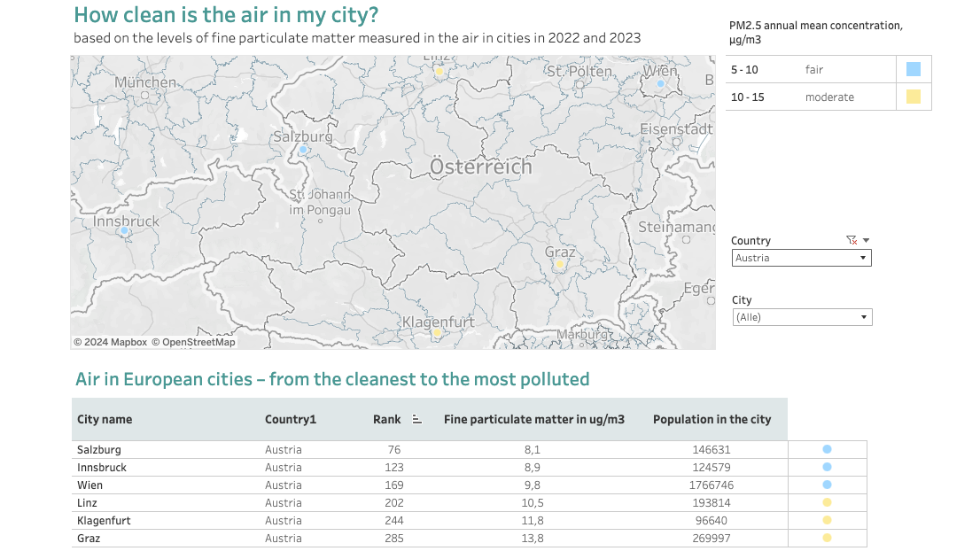This screenshot has width=980, height=551.
Task: Clear the Country filter using the red funnel icon
Action: 851,239
